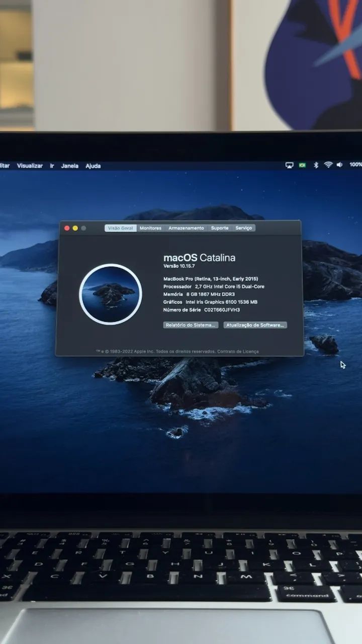Click the Intel Iris Graphics 6100 text
362x644 pixels.
pos(222,302)
